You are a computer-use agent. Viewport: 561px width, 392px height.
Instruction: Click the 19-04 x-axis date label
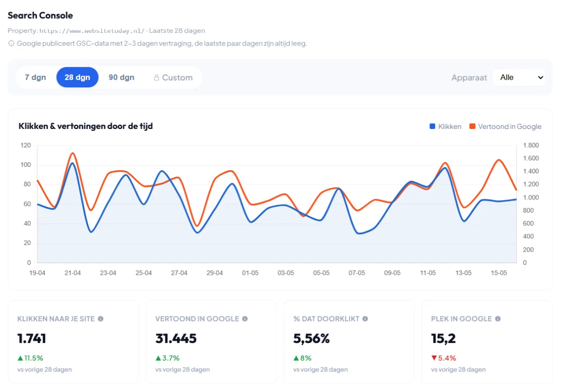coord(37,273)
